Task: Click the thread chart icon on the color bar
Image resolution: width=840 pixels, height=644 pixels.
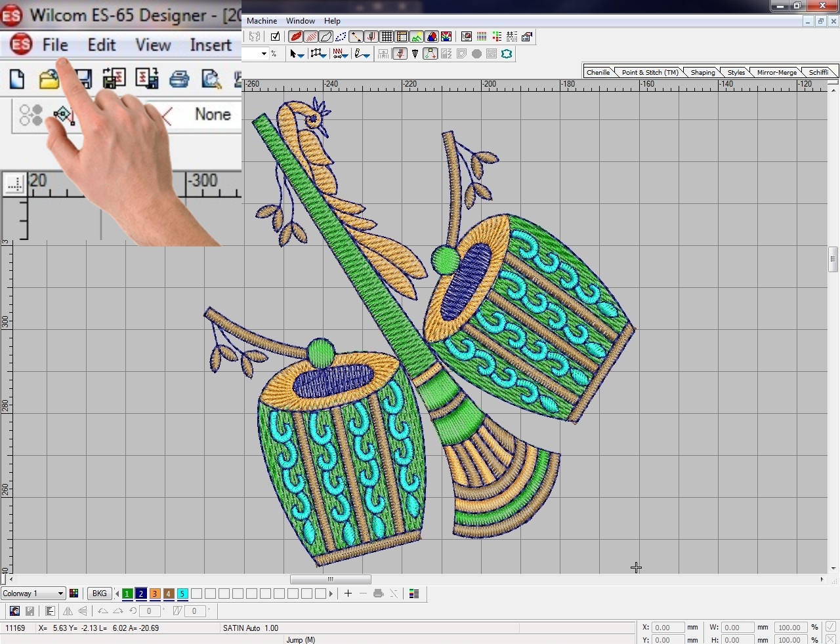Action: click(414, 594)
